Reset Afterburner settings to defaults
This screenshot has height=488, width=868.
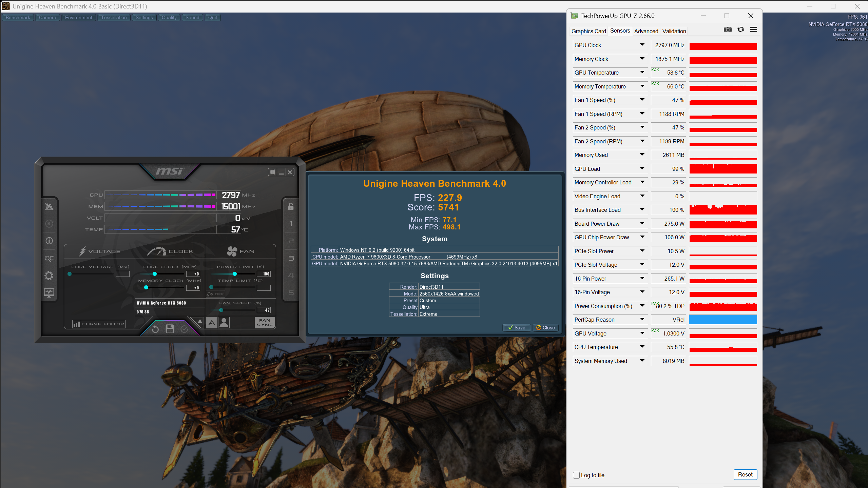155,329
